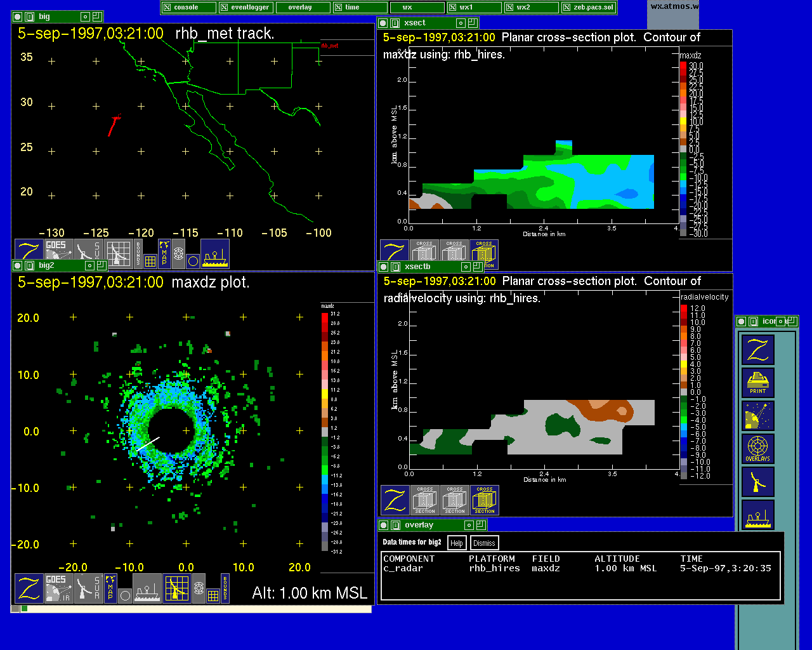Switch to the eventlogger item in top bar
Viewport: 812px width, 650px height.
tap(247, 8)
